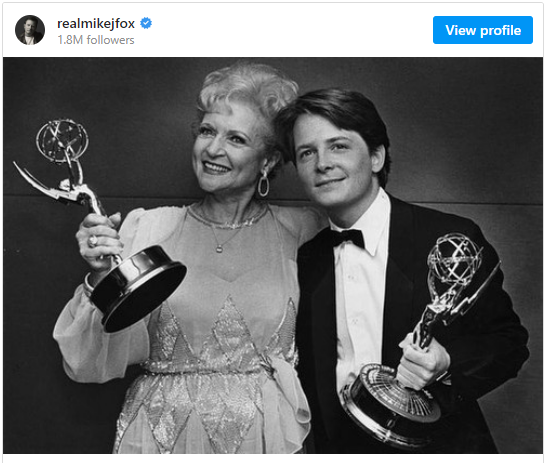Click the round base of the left trophy
This screenshot has height=463, width=555.
(139, 290)
